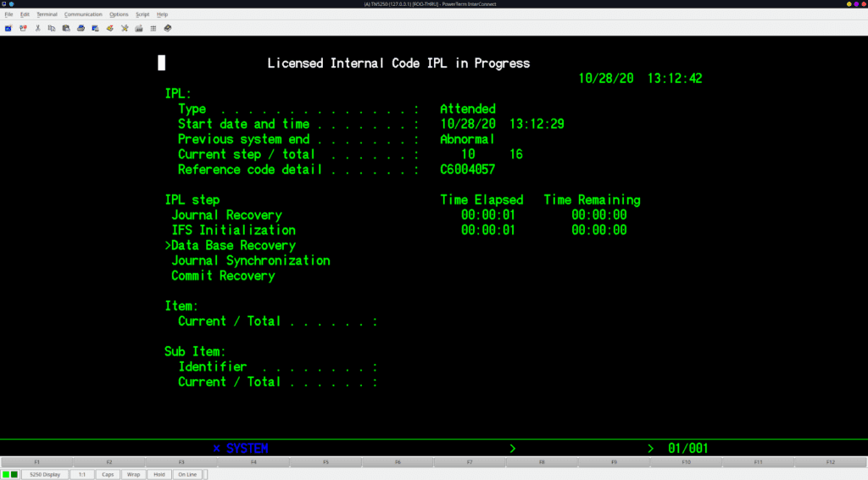The width and height of the screenshot is (868, 480).
Task: Open the Script menu
Action: [x=142, y=14]
